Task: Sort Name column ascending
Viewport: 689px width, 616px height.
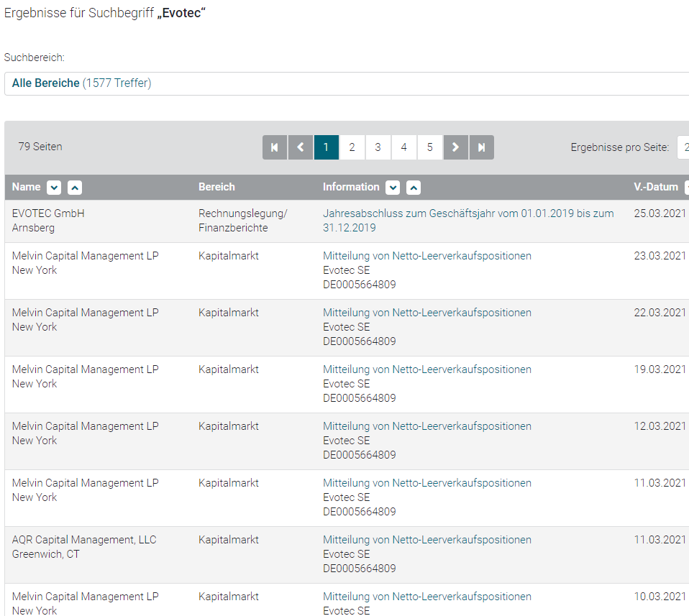Action: (75, 188)
